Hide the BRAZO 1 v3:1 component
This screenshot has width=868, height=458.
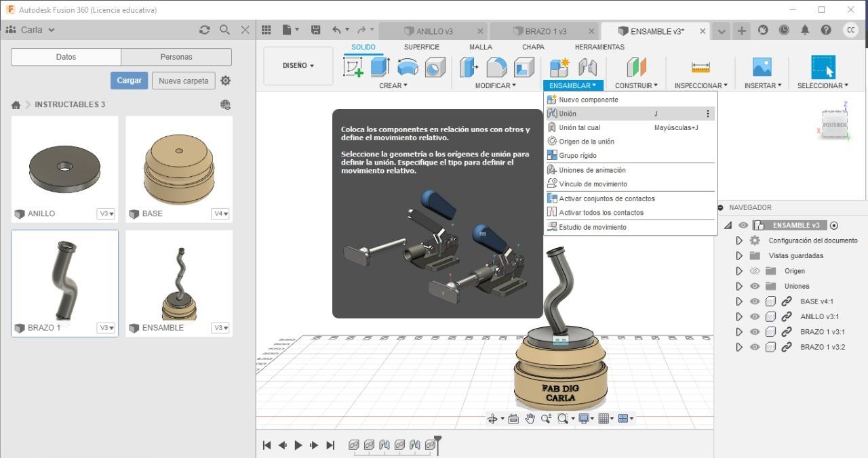755,332
